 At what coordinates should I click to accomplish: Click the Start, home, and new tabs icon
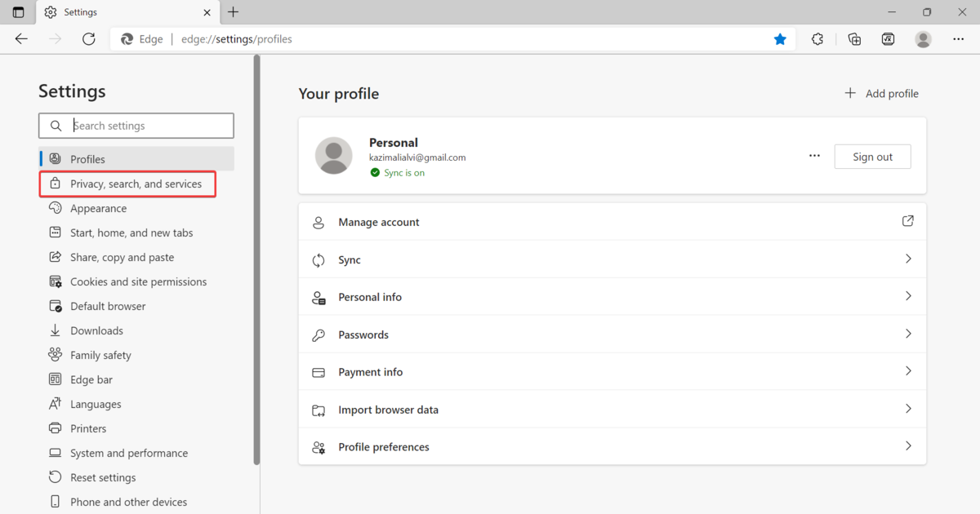(55, 233)
